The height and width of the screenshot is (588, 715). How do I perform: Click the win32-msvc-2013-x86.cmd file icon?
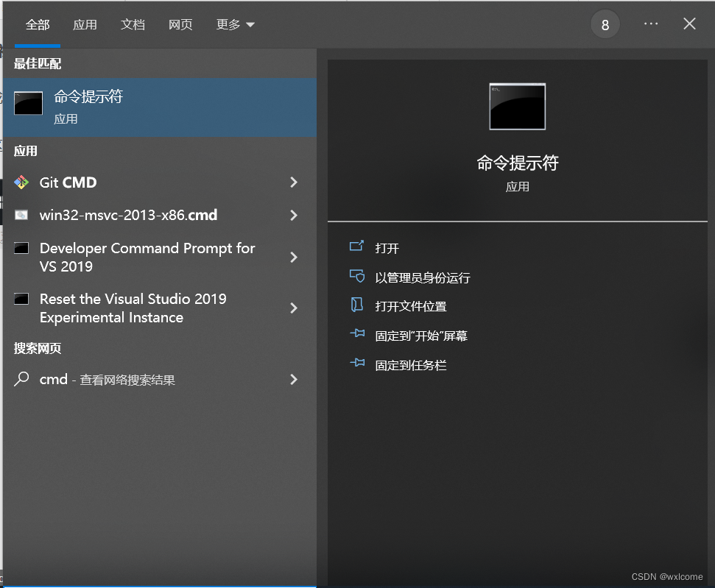(21, 215)
